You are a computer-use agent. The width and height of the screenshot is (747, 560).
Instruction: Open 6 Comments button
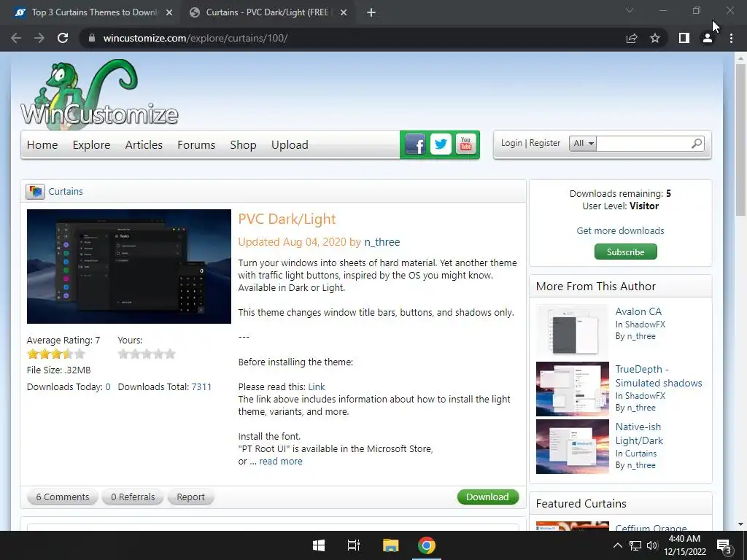coord(63,497)
